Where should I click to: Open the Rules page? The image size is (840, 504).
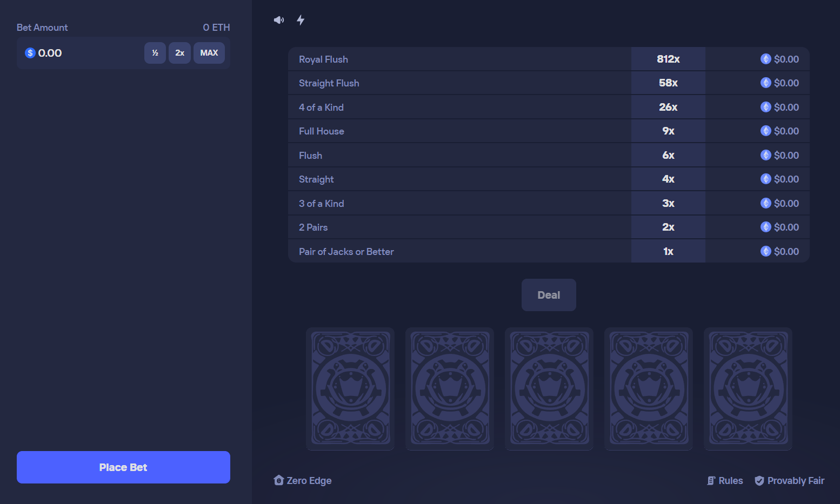click(731, 480)
